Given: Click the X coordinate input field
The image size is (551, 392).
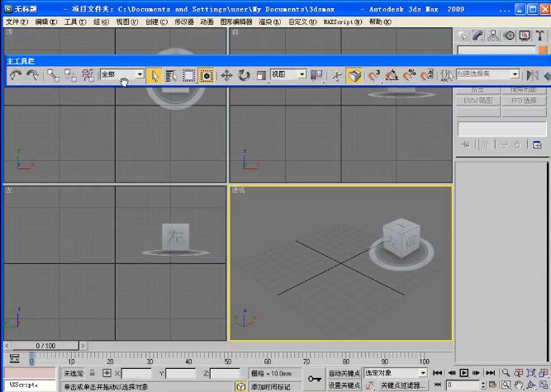Looking at the screenshot, I should [x=136, y=373].
